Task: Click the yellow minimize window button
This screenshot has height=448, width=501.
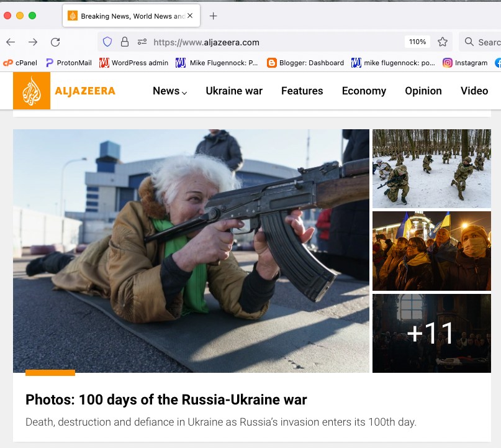Action: (x=20, y=16)
